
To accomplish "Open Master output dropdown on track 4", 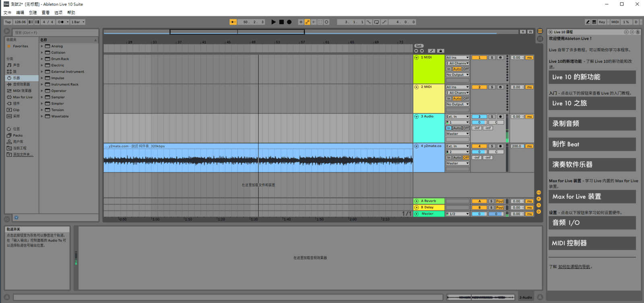I will (458, 163).
